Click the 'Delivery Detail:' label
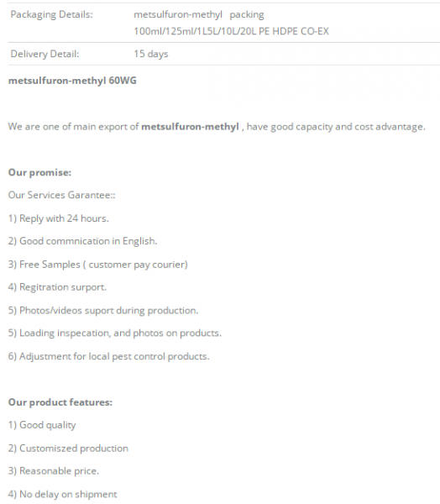 [x=45, y=54]
